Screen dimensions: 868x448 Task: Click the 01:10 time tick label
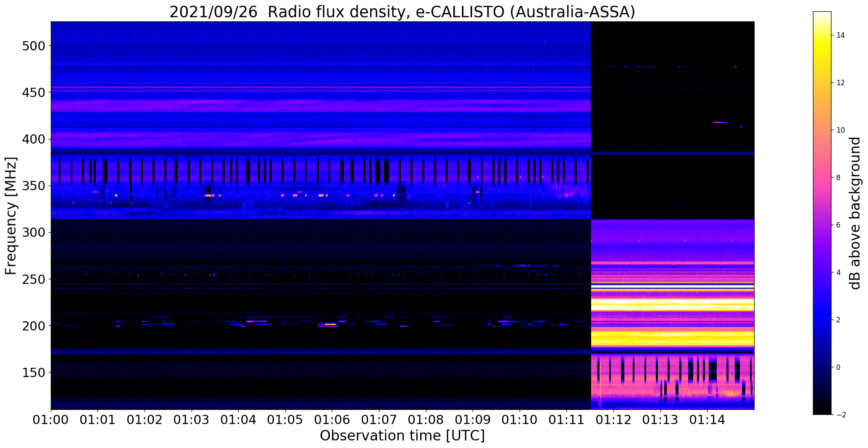[520, 419]
